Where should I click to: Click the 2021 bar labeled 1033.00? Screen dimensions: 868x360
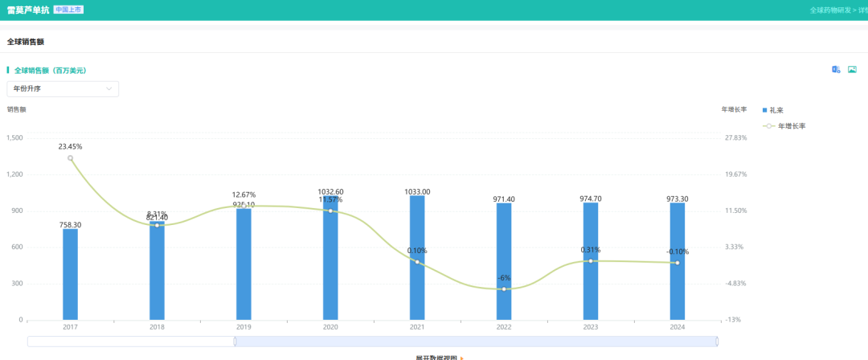pyautogui.click(x=417, y=257)
